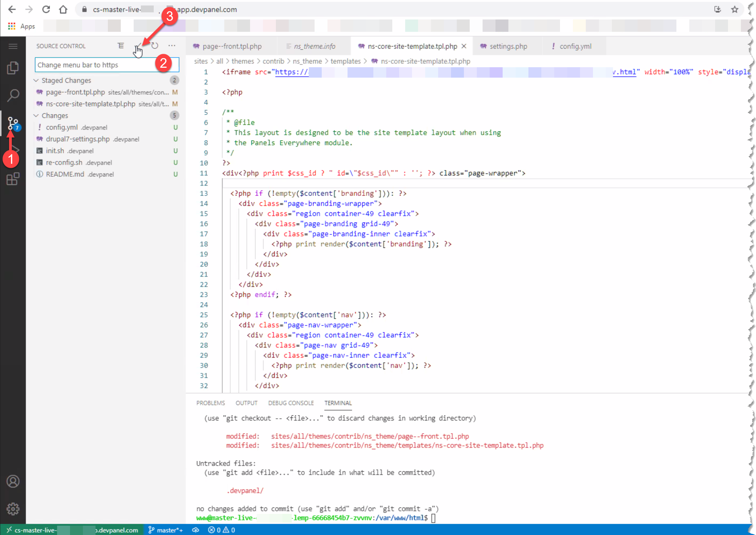
Task: Open the Manage settings gear
Action: [13, 508]
